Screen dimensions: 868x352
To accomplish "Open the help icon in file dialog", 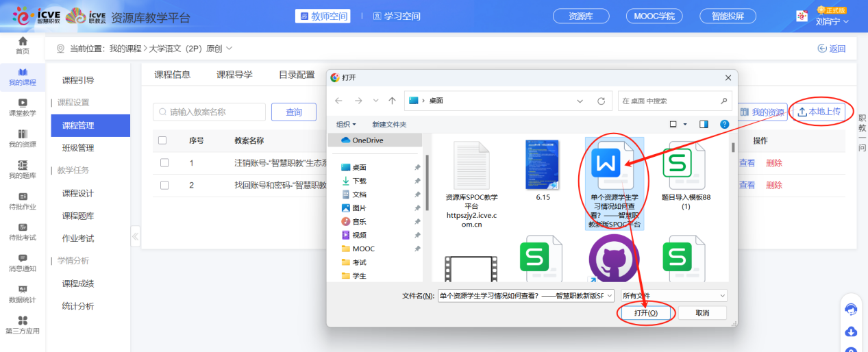I will [724, 124].
